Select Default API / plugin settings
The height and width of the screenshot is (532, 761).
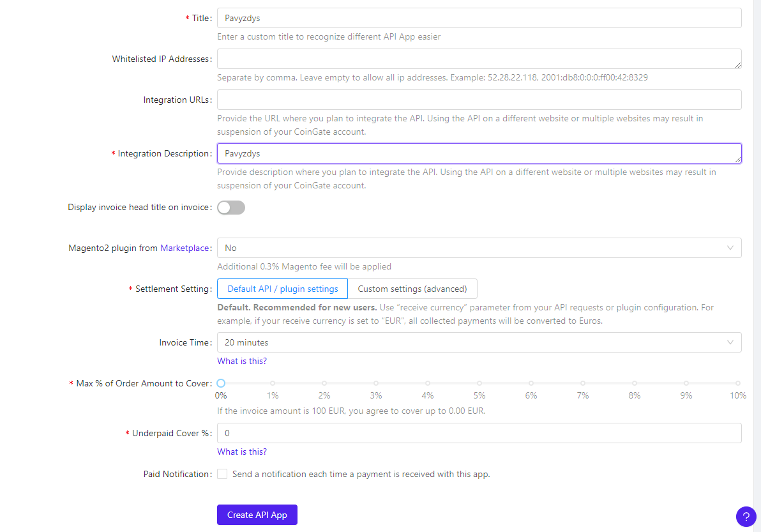[282, 289]
